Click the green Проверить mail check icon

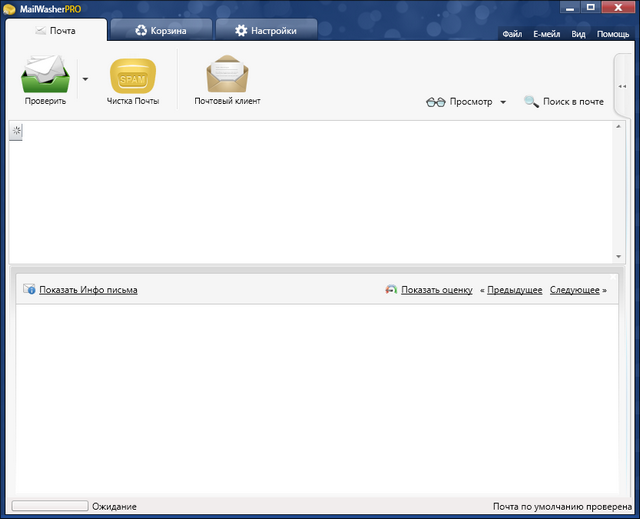[x=45, y=74]
